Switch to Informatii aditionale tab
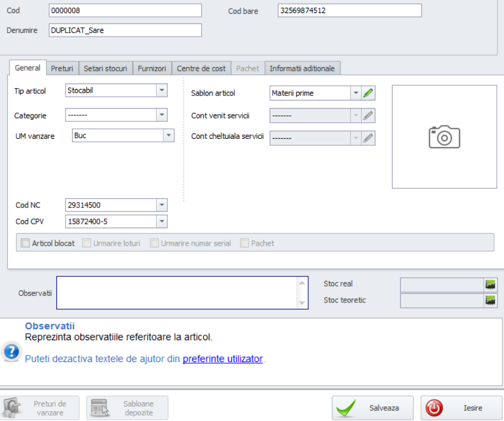The image size is (504, 421). pyautogui.click(x=302, y=68)
